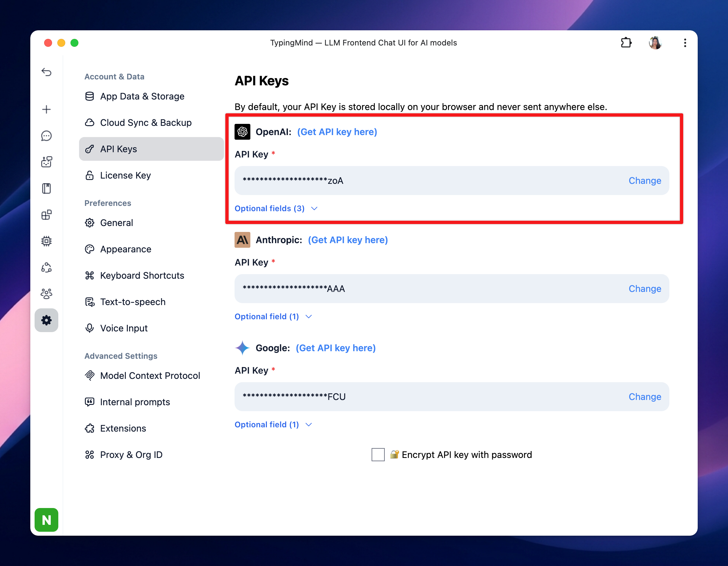728x566 pixels.
Task: Click the OpenAI API key field ending zoA
Action: tap(452, 180)
